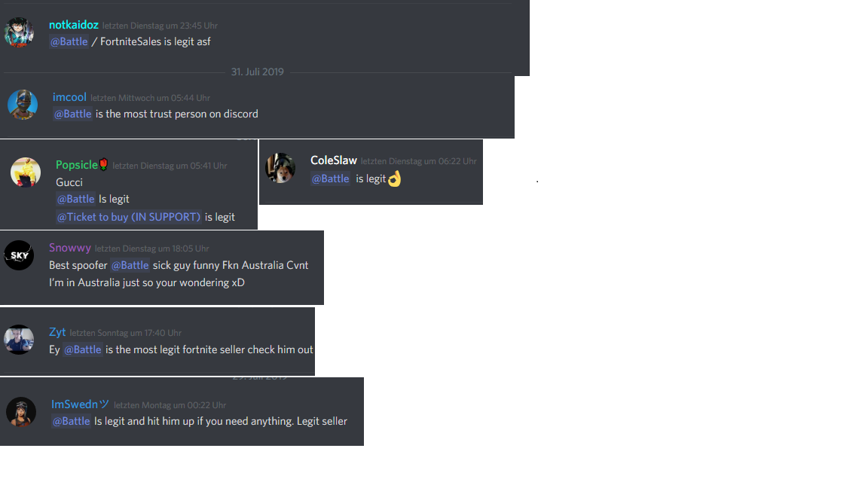Open imcool's profile avatar

tap(23, 104)
